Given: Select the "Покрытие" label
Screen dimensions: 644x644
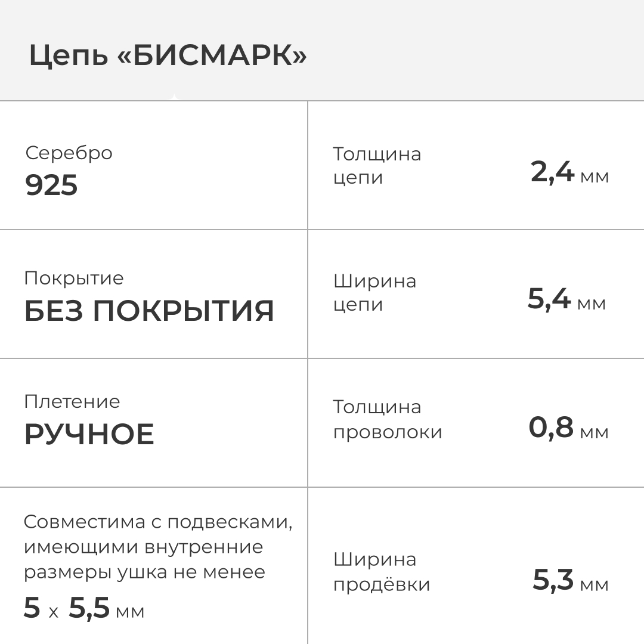Looking at the screenshot, I should [74, 278].
